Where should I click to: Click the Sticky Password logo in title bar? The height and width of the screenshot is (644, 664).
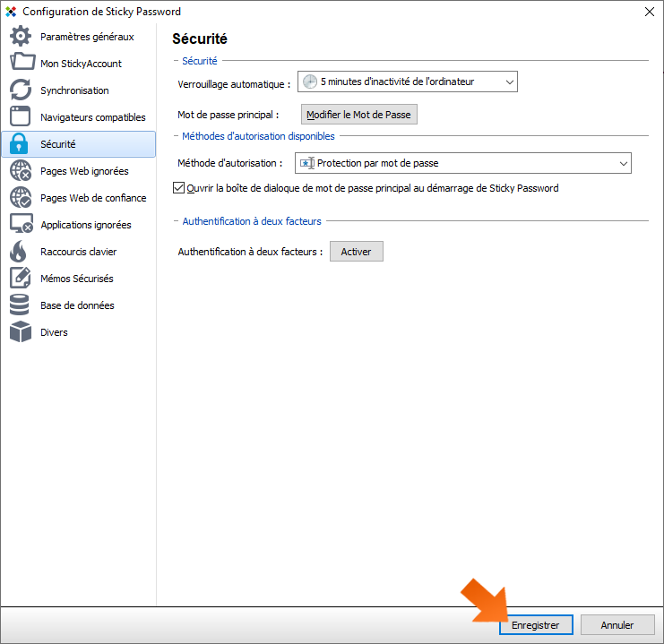11,12
